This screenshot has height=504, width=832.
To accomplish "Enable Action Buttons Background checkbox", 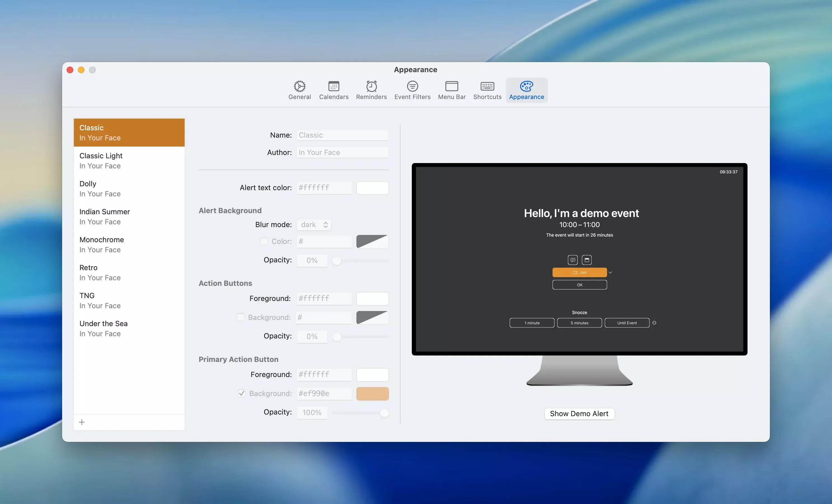I will (240, 317).
